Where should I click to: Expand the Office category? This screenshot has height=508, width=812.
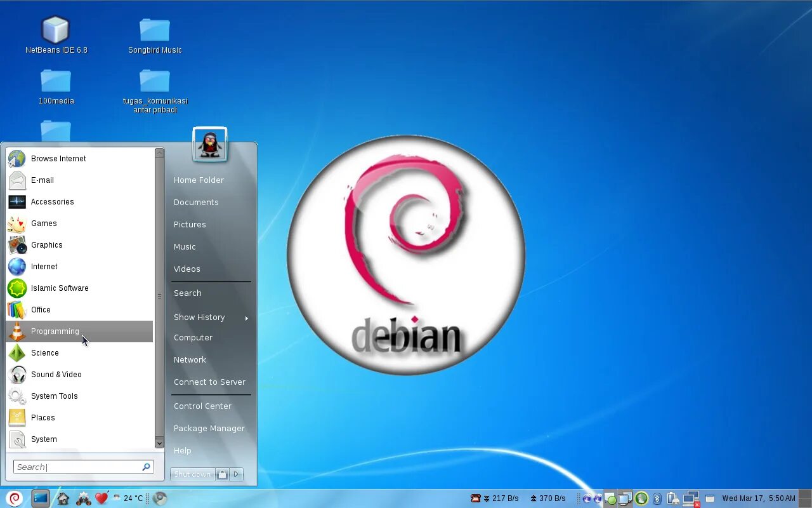click(x=79, y=310)
